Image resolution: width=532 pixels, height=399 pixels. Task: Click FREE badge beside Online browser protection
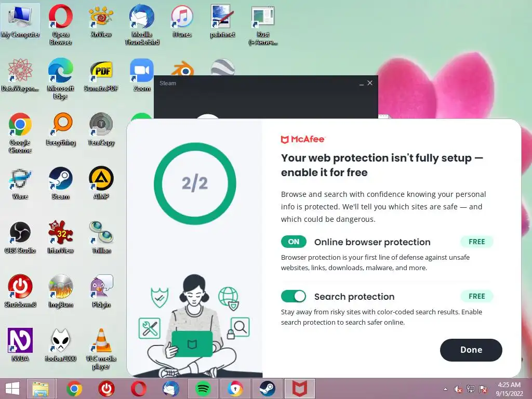point(477,242)
